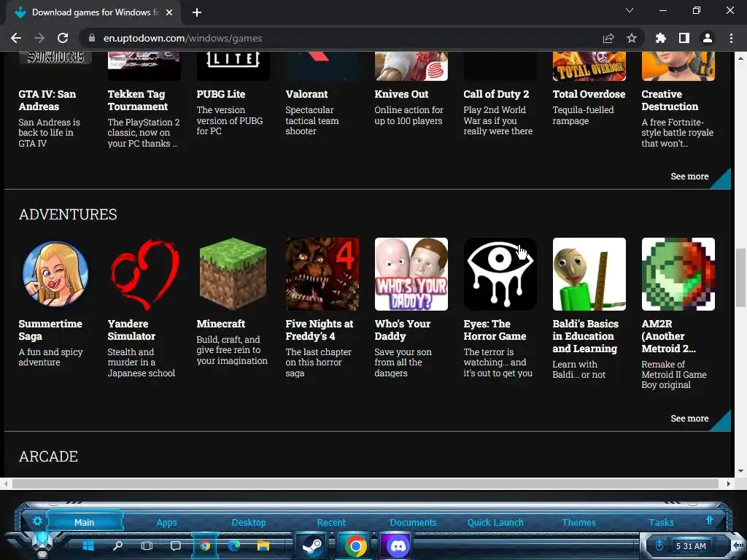Click the dock arrow beside the clock

tap(738, 545)
